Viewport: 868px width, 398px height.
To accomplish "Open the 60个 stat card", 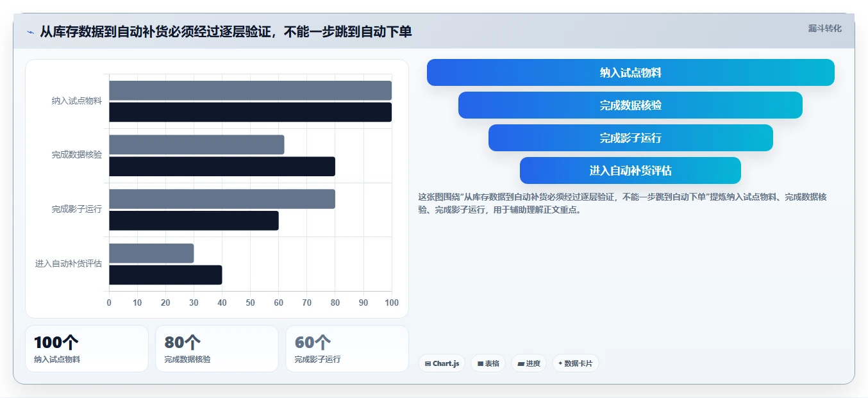I will pos(347,349).
